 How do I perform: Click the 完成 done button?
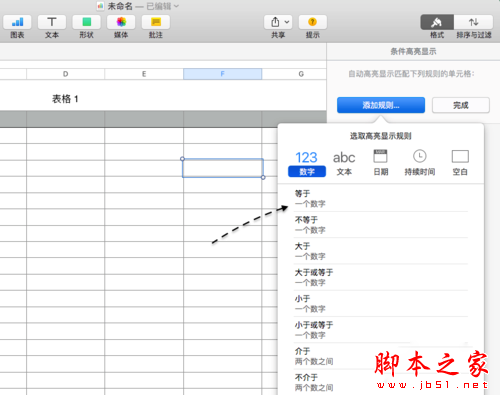(461, 105)
